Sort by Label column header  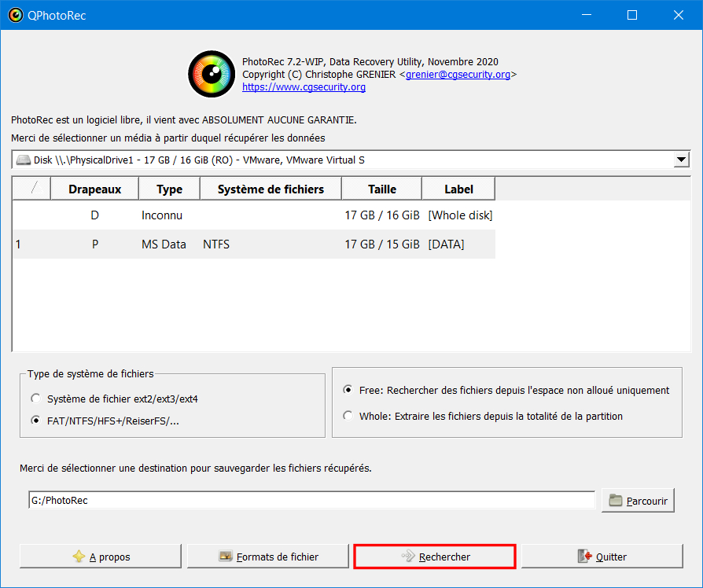pyautogui.click(x=458, y=189)
